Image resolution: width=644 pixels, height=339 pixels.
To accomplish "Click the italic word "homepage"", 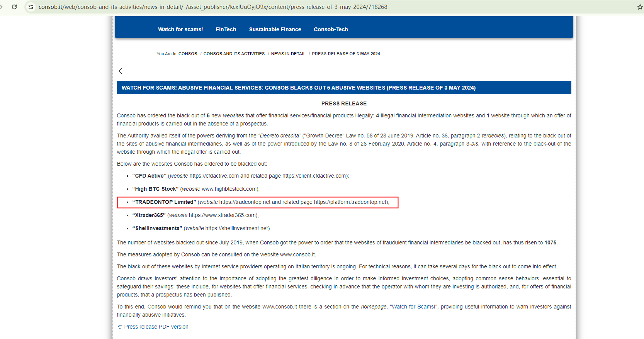I will [x=374, y=307].
